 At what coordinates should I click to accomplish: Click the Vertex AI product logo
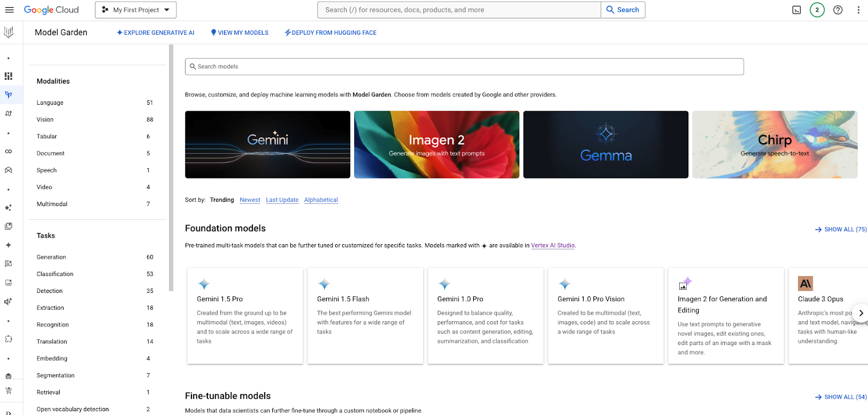8,33
